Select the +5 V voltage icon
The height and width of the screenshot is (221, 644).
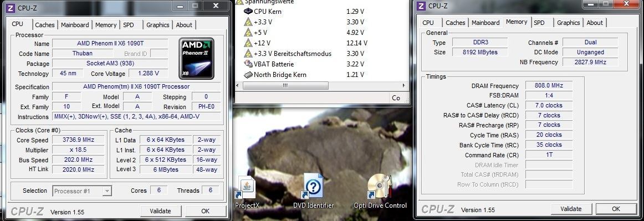point(248,33)
